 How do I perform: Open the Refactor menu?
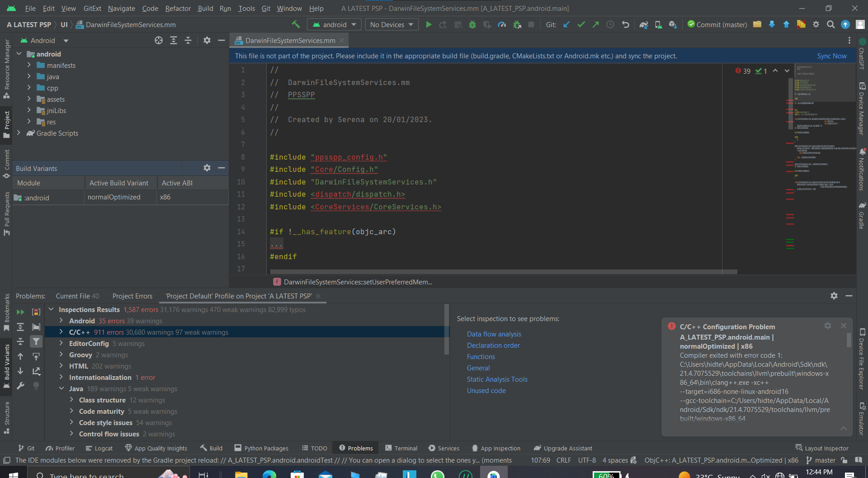click(178, 8)
